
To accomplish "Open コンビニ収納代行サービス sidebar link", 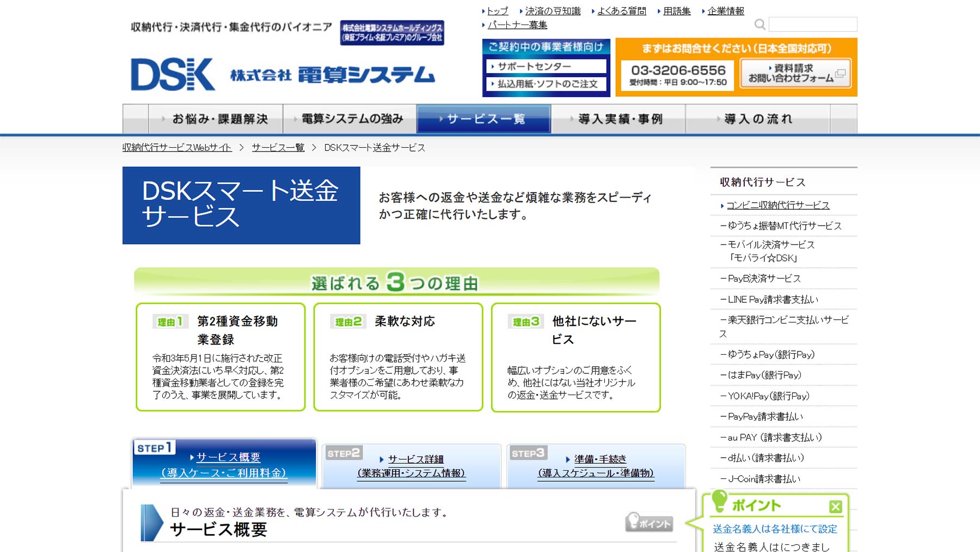I will click(x=778, y=205).
